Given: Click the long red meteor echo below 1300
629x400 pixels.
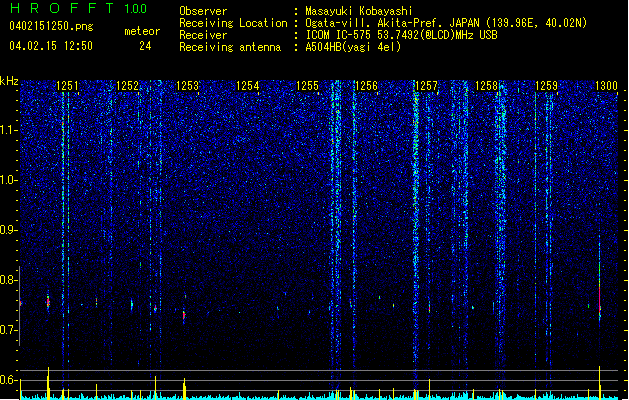Looking at the screenshot, I should click(600, 298).
